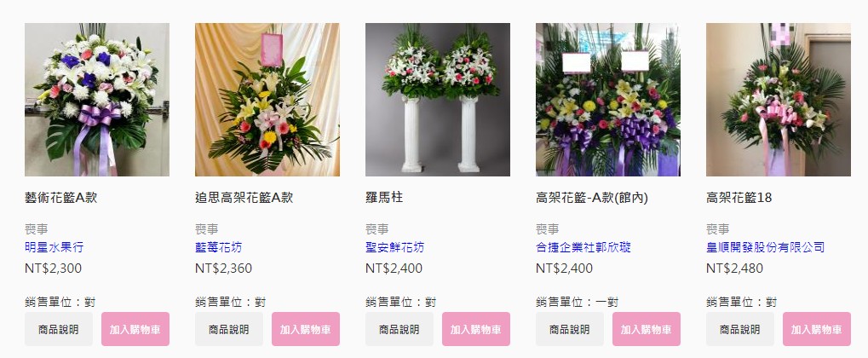Show 商品說明 for 藝術花籃A款

click(x=59, y=329)
